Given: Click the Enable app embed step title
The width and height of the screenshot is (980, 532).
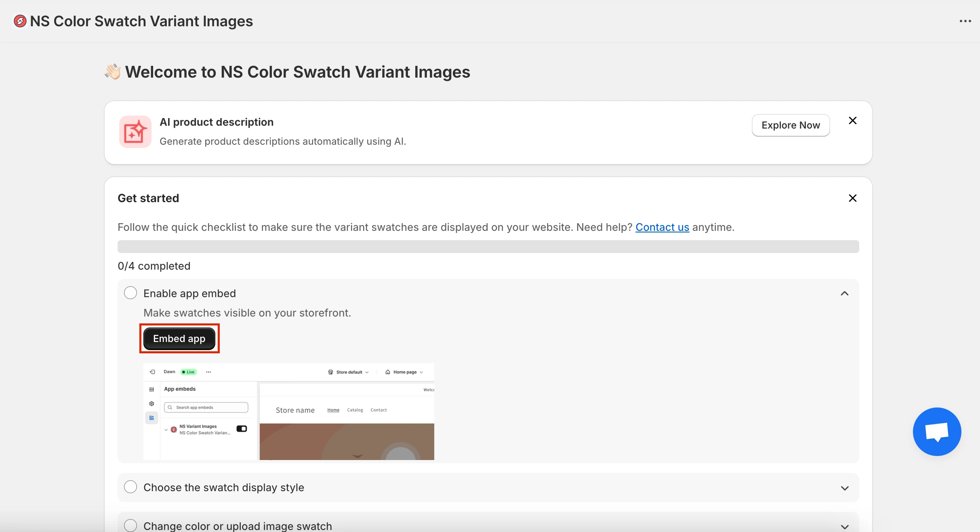Looking at the screenshot, I should [x=189, y=293].
